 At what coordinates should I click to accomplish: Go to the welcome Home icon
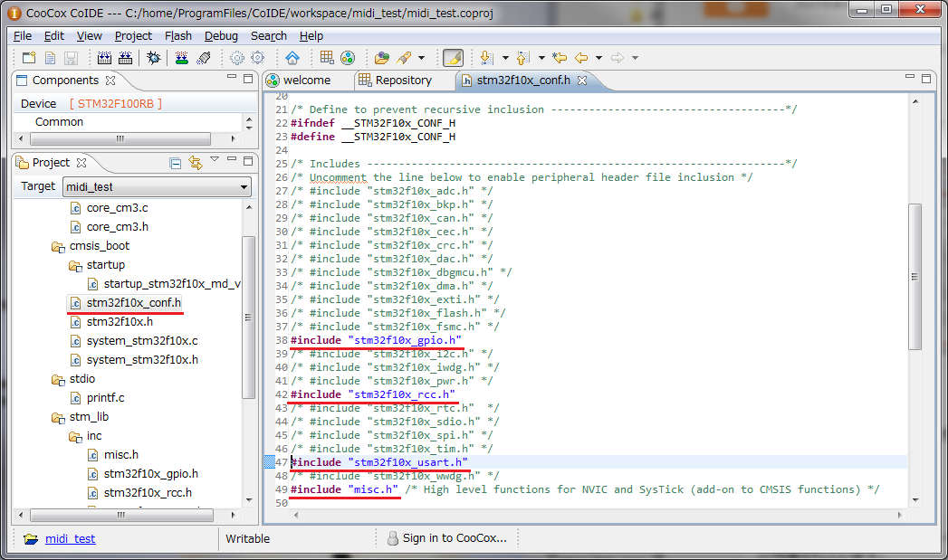pyautogui.click(x=292, y=57)
